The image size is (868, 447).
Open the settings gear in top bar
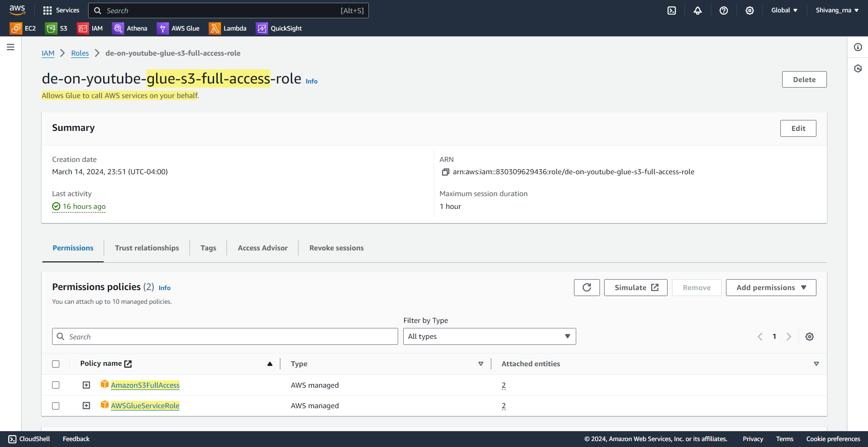click(x=750, y=10)
